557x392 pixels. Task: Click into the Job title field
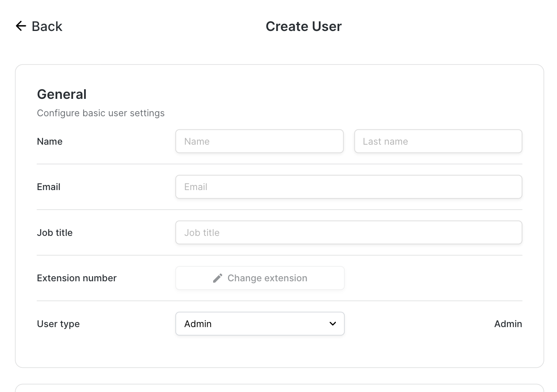point(349,232)
